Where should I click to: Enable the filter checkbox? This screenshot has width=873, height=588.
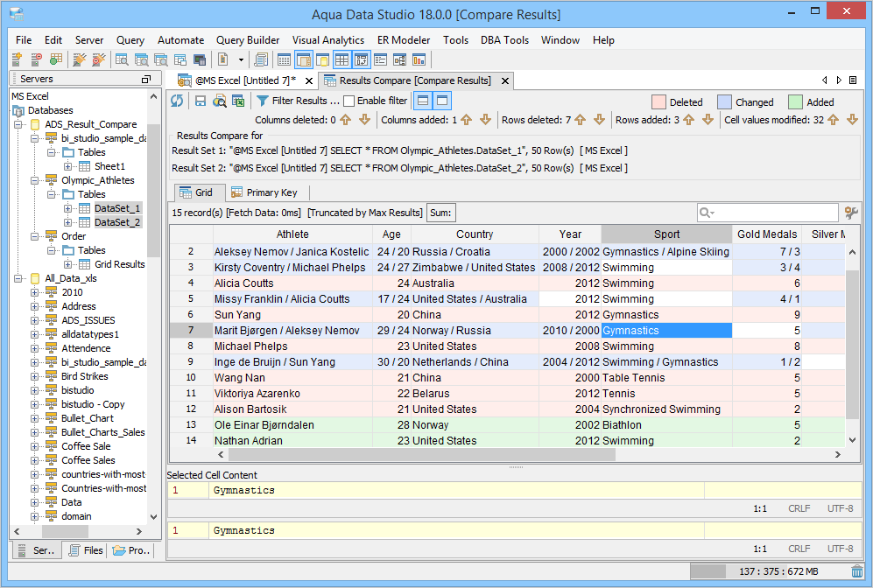[349, 101]
